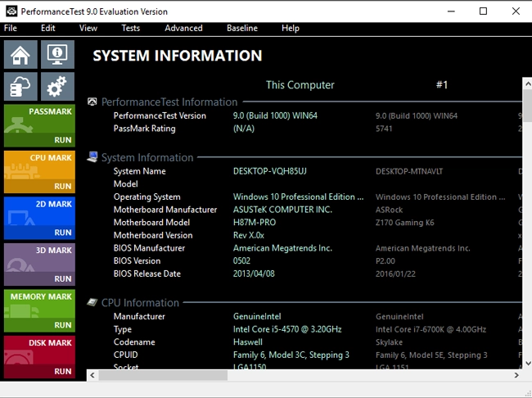532x398 pixels.
Task: Run the 2D Mark test
Action: point(63,233)
